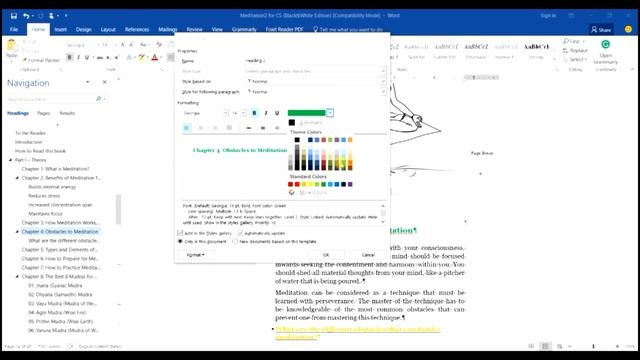This screenshot has width=640, height=360.
Task: Click the navigation search magnifier icon
Action: 98,99
